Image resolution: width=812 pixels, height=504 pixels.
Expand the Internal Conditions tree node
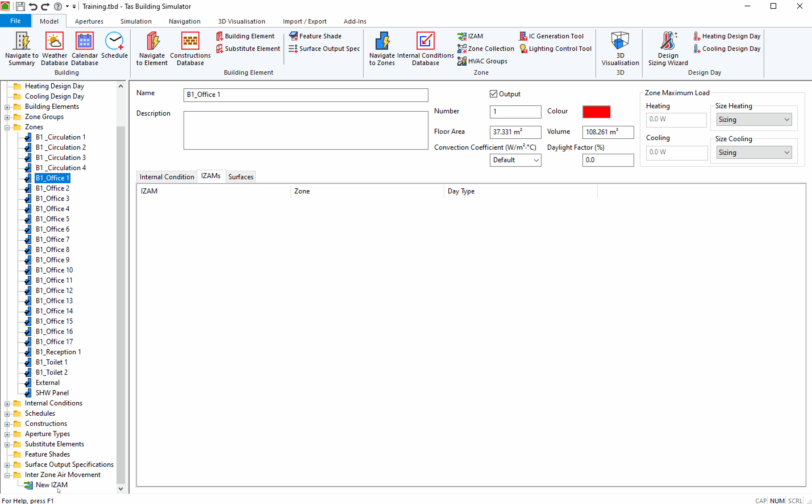click(7, 404)
